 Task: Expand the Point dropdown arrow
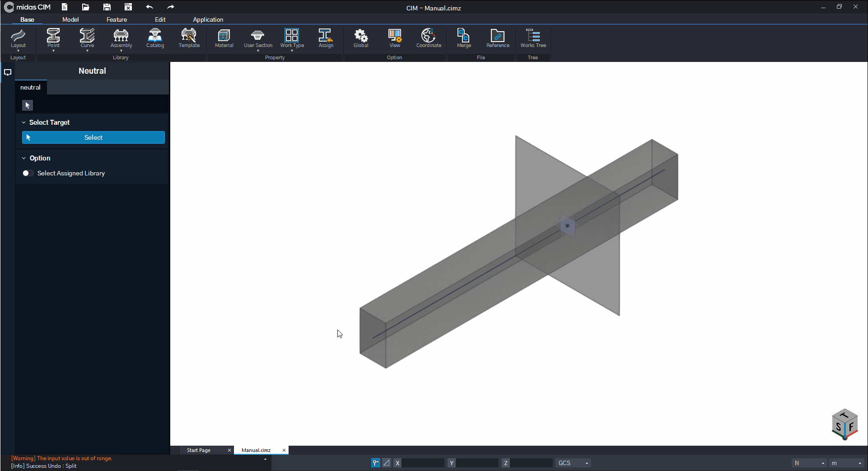pos(53,51)
